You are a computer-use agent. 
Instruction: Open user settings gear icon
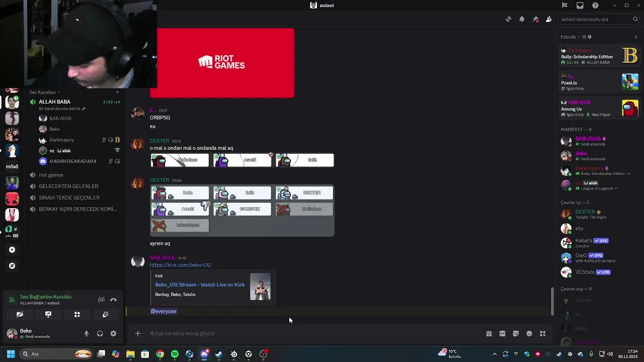pyautogui.click(x=113, y=333)
